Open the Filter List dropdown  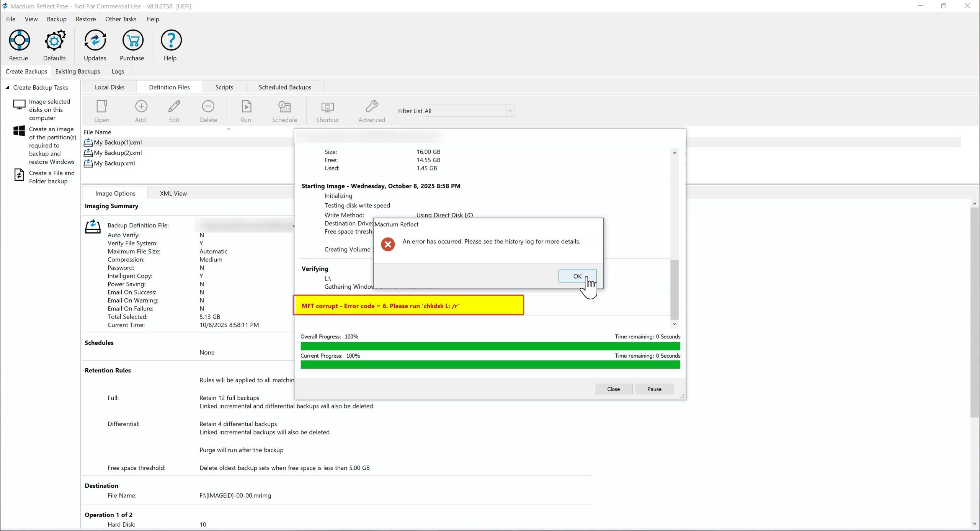coord(510,111)
